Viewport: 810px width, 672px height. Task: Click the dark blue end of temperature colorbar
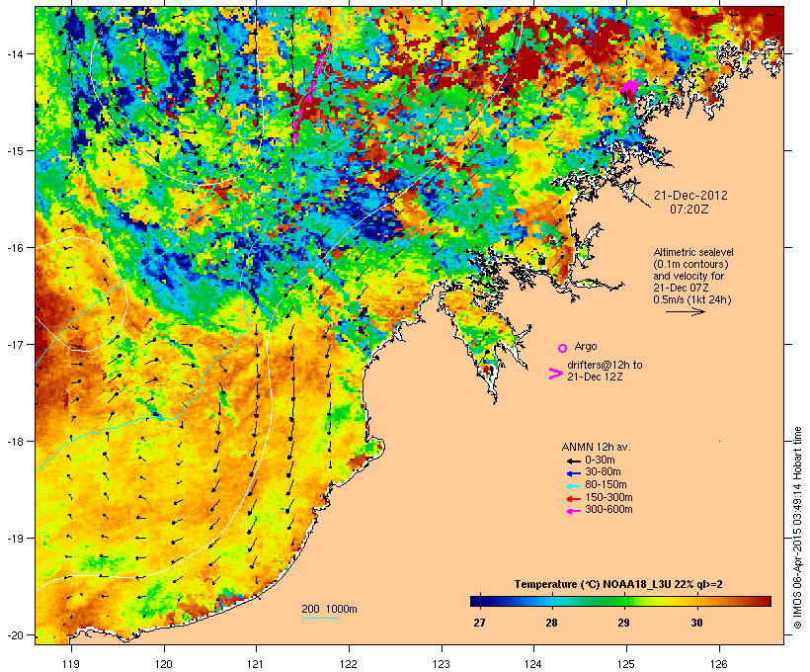tap(476, 601)
